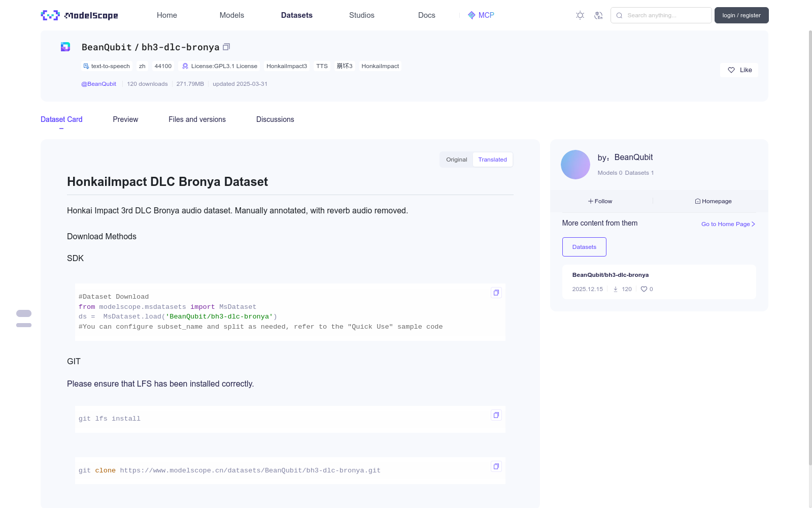This screenshot has height=508, width=812.
Task: Click the MCP diamond icon
Action: (471, 15)
